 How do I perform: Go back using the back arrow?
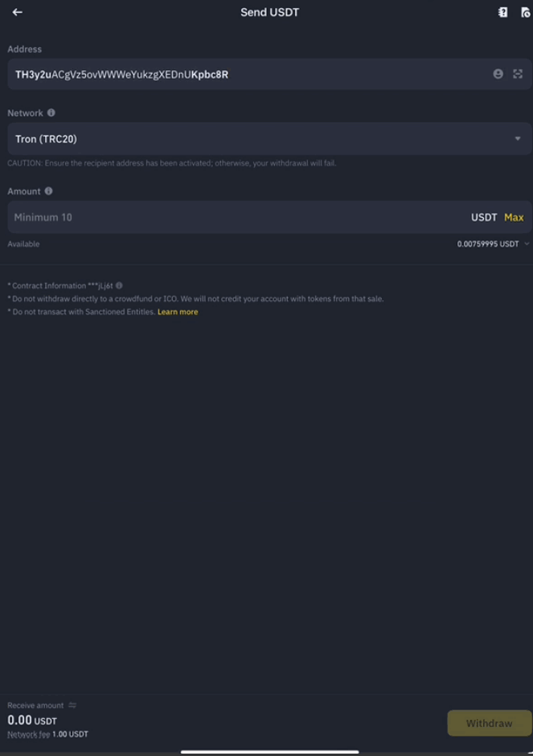click(x=18, y=12)
